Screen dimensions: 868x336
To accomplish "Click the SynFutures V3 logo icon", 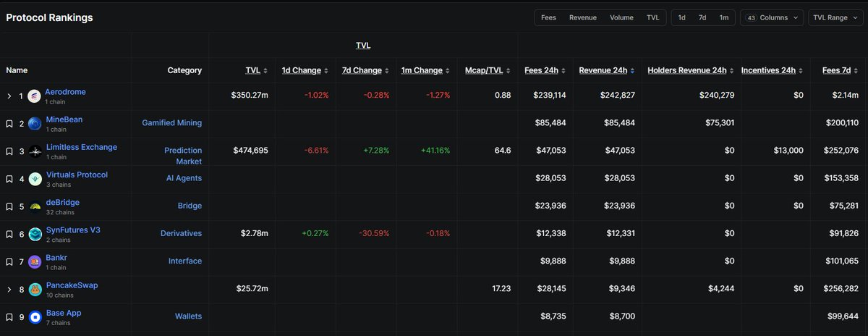I will click(34, 234).
